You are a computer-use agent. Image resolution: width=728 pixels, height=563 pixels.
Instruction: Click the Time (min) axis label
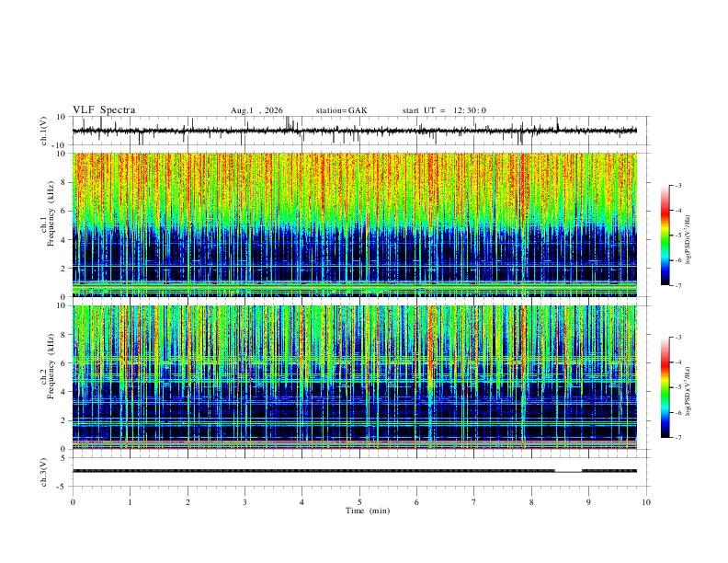coord(368,511)
